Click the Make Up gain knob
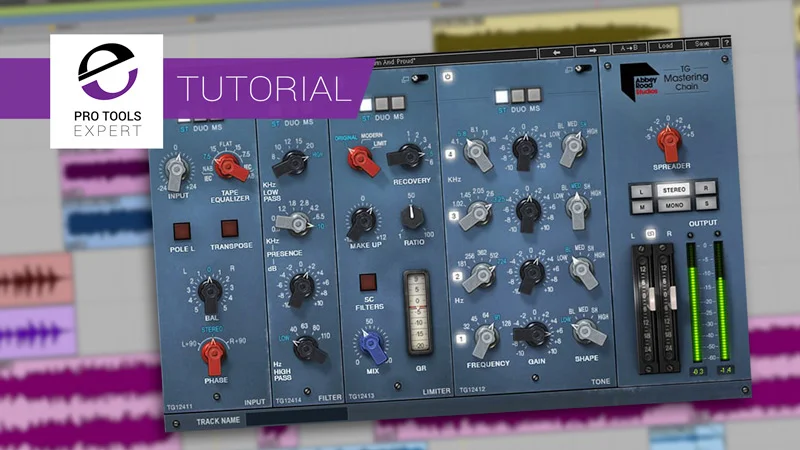This screenshot has width=800, height=450. pyautogui.click(x=364, y=221)
